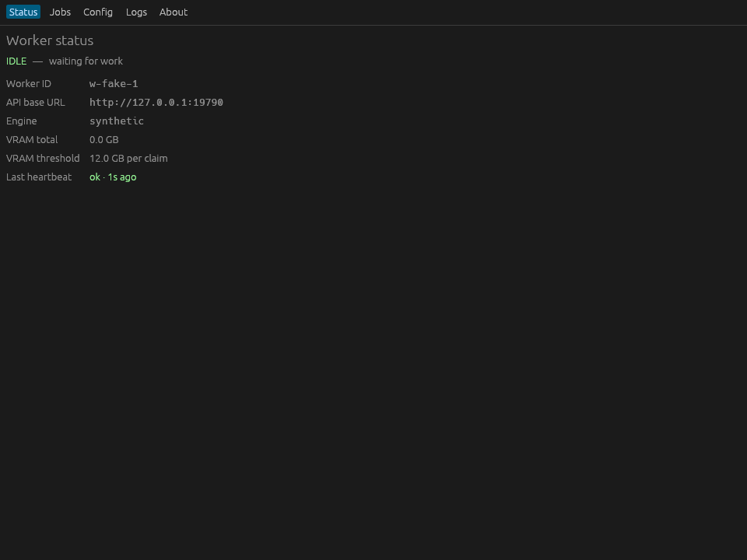Select the w-fake-1 worker ID value

pos(114,84)
